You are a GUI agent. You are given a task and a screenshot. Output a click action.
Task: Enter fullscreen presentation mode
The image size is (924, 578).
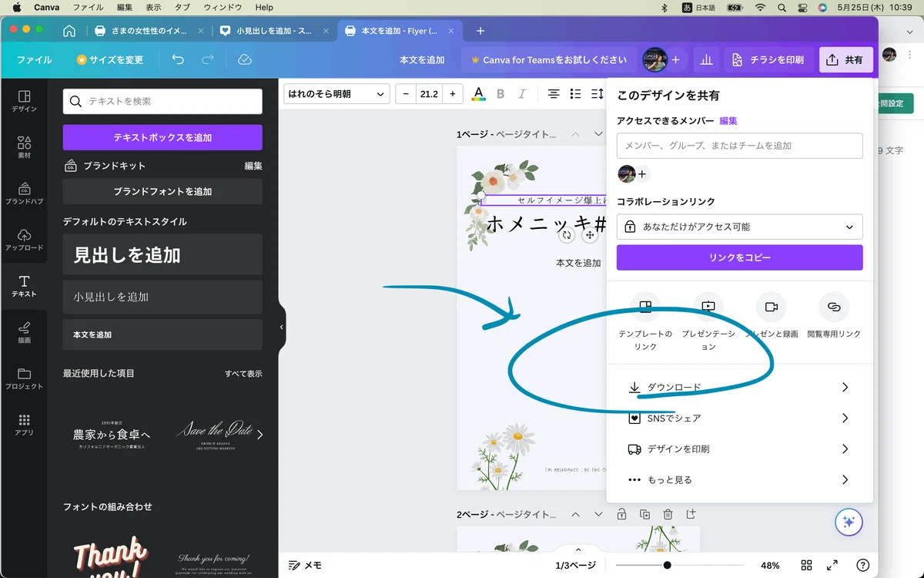click(x=833, y=565)
